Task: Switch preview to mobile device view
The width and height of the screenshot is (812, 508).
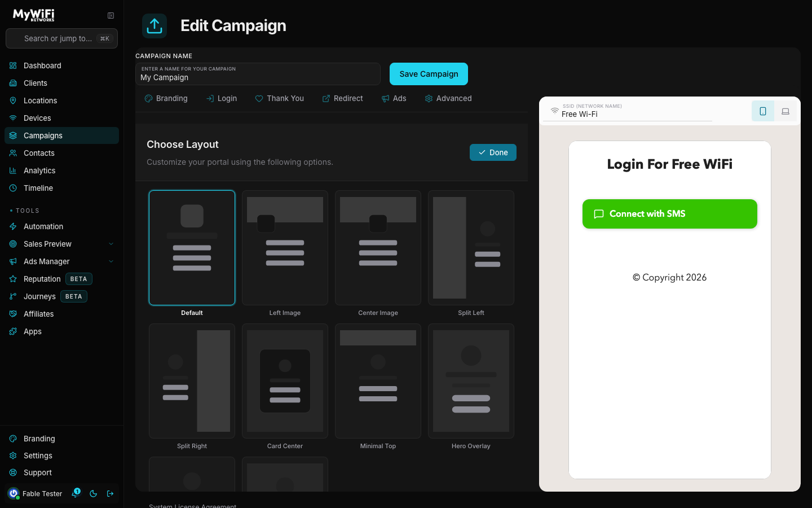Action: click(x=763, y=111)
